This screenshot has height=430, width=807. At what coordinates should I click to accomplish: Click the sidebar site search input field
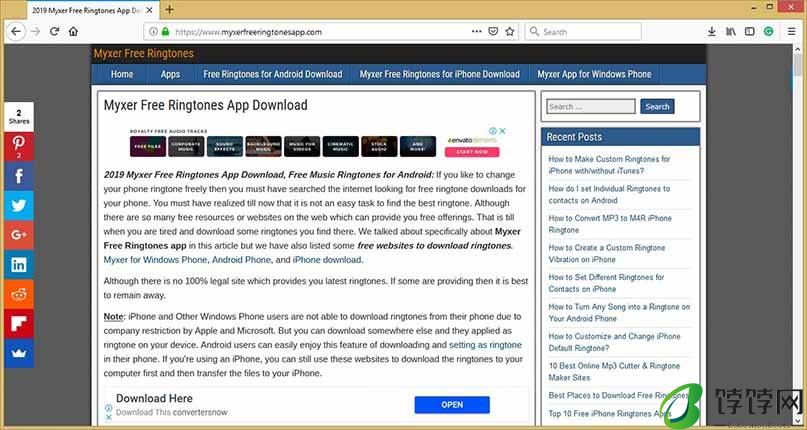591,107
